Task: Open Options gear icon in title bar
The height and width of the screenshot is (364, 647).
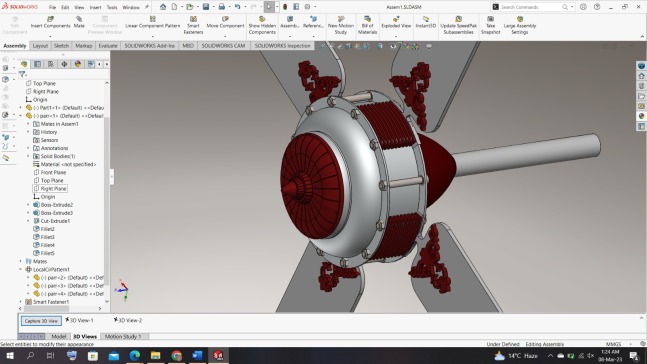Action: pos(307,7)
